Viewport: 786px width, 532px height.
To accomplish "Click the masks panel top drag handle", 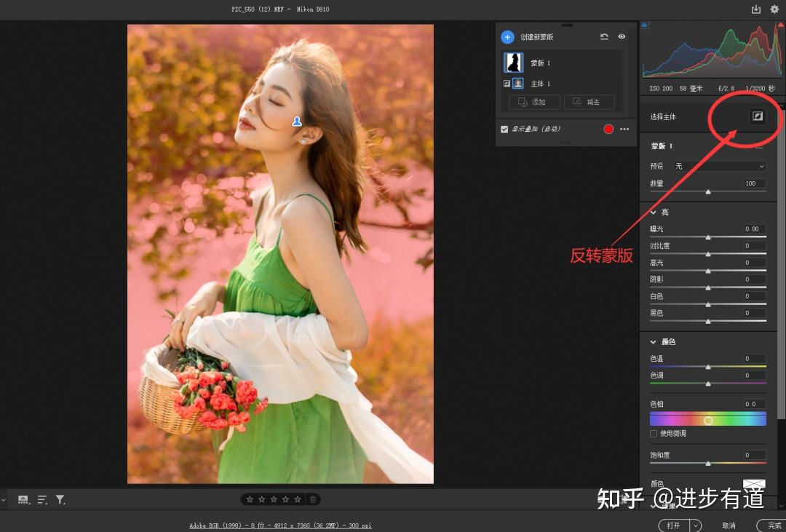I will click(567, 25).
